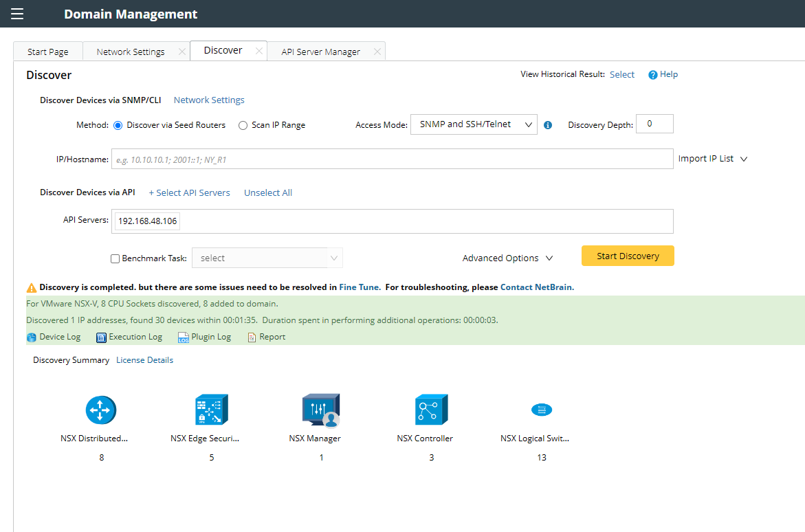Screen dimensions: 805x532
Task: Open the Plugin Log
Action: (204, 337)
